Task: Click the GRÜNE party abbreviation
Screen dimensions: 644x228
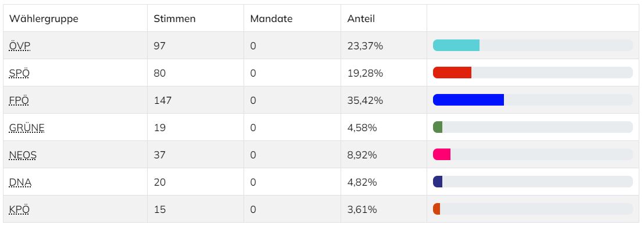Action: [x=27, y=128]
